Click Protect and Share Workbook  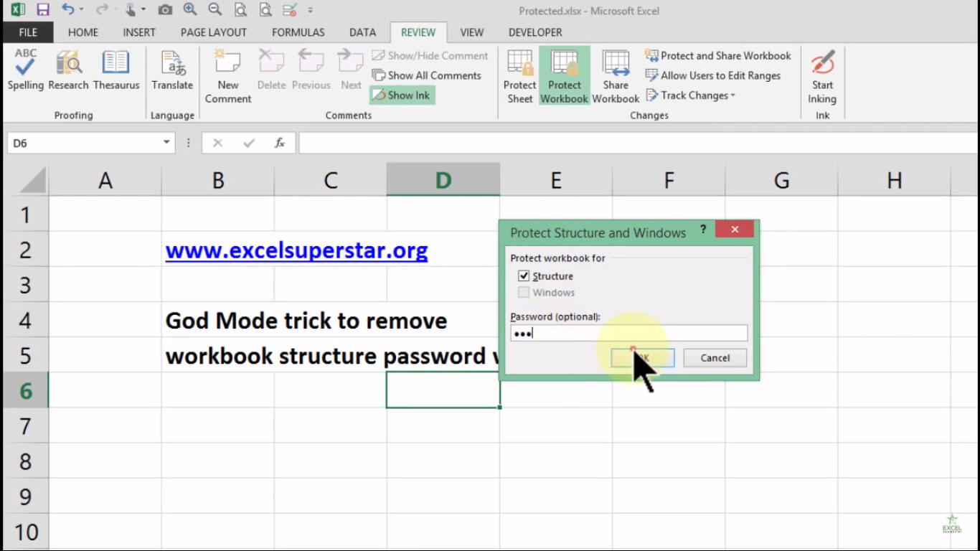[x=718, y=55]
